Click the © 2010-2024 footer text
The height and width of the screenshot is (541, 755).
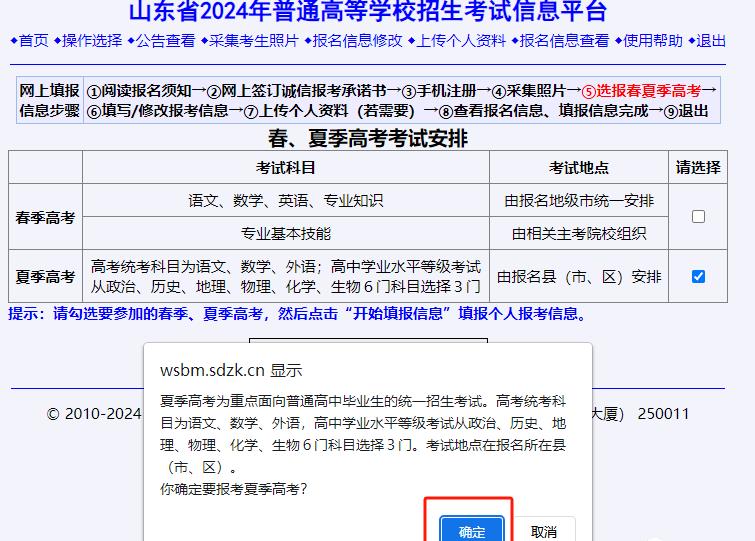tap(94, 414)
